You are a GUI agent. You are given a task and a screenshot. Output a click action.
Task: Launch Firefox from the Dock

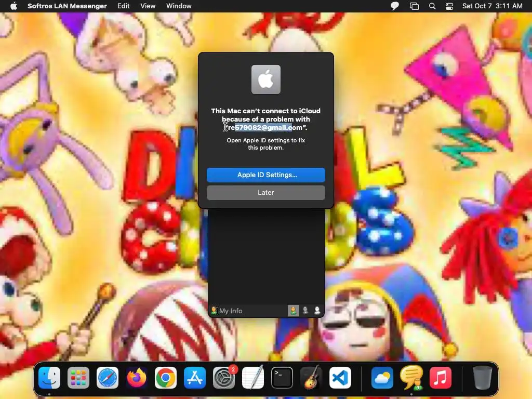[x=137, y=377]
